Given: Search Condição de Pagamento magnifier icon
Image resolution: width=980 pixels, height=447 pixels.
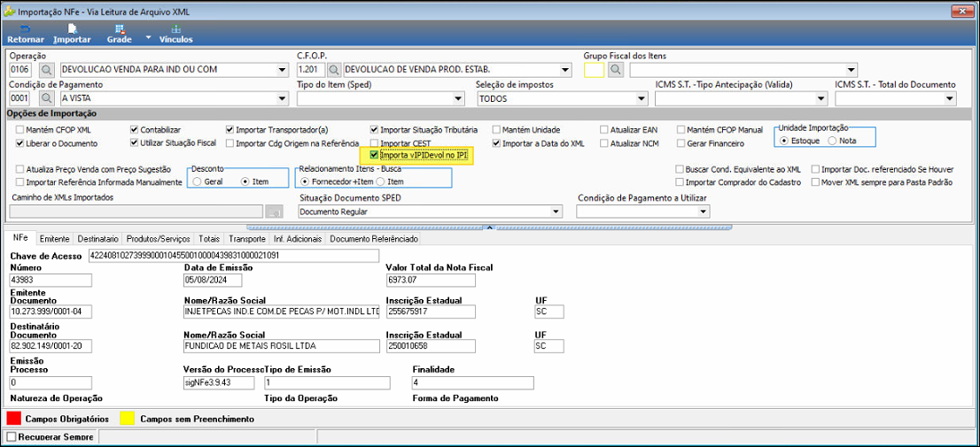Looking at the screenshot, I should click(x=48, y=98).
